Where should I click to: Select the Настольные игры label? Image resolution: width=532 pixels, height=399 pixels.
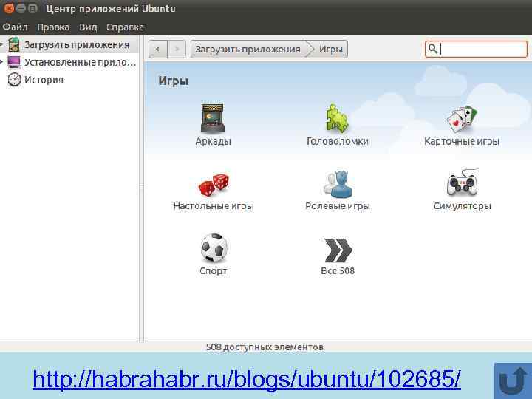(214, 206)
